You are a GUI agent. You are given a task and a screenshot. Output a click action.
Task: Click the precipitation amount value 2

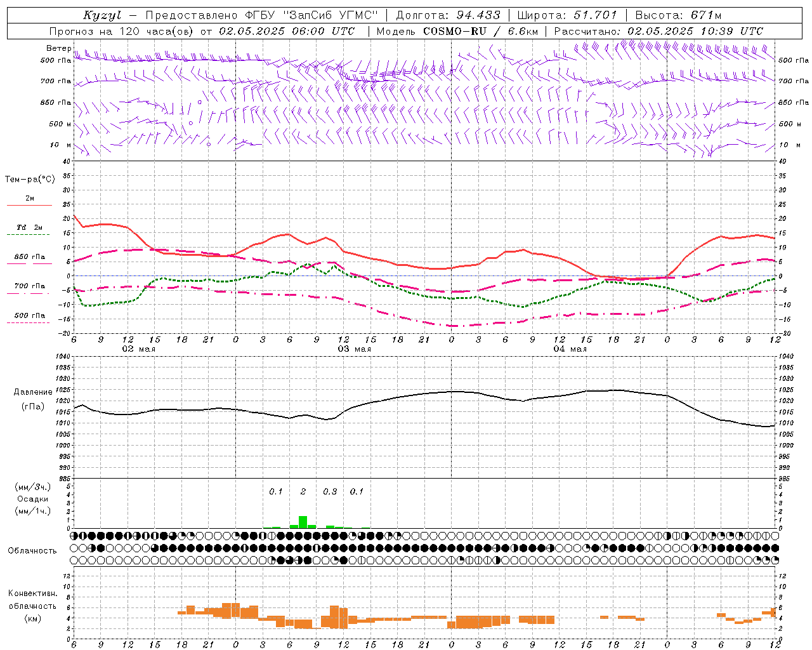[303, 491]
